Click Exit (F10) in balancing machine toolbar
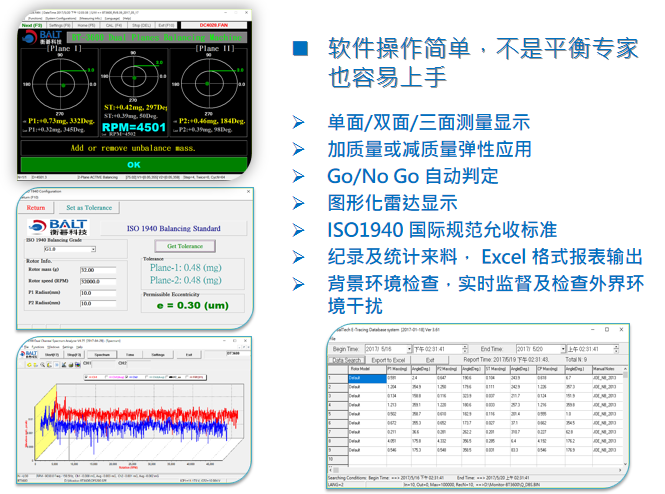Image resolution: width=665 pixels, height=494 pixels. (x=166, y=25)
